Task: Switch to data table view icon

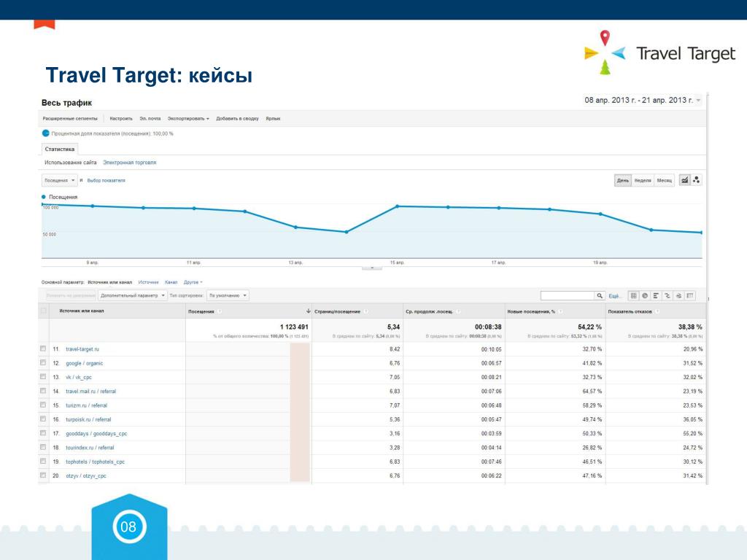Action: (x=633, y=296)
